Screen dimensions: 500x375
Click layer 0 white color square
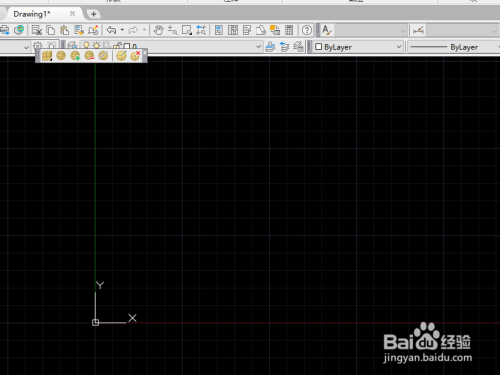127,46
